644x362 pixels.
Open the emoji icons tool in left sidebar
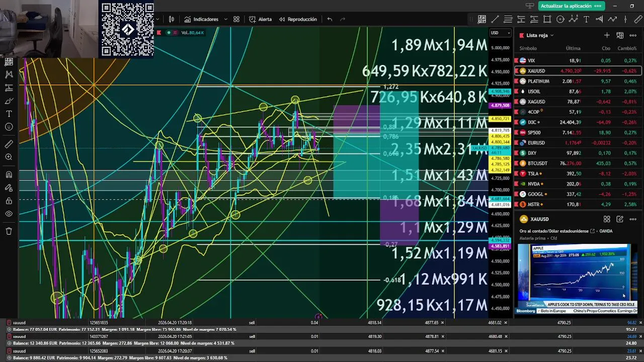pos(9,127)
